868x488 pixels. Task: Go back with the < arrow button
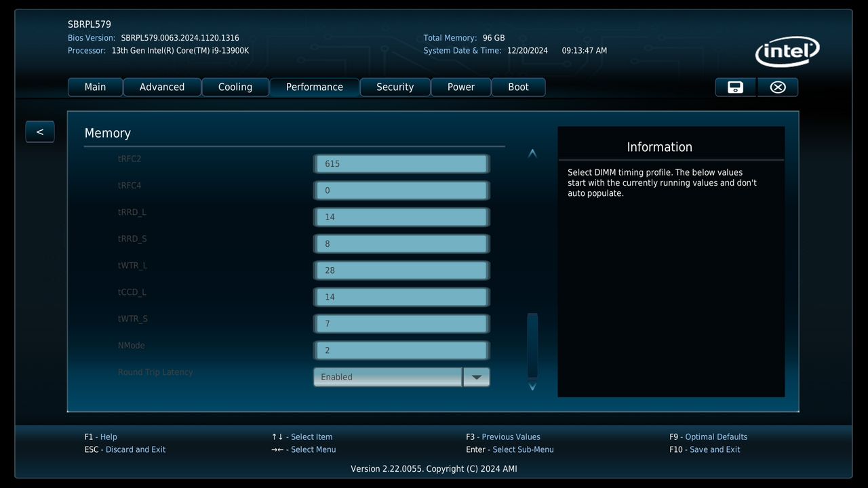(40, 131)
